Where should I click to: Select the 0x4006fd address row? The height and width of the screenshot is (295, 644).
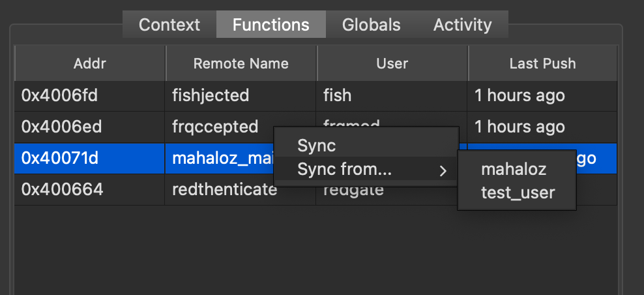coord(59,95)
